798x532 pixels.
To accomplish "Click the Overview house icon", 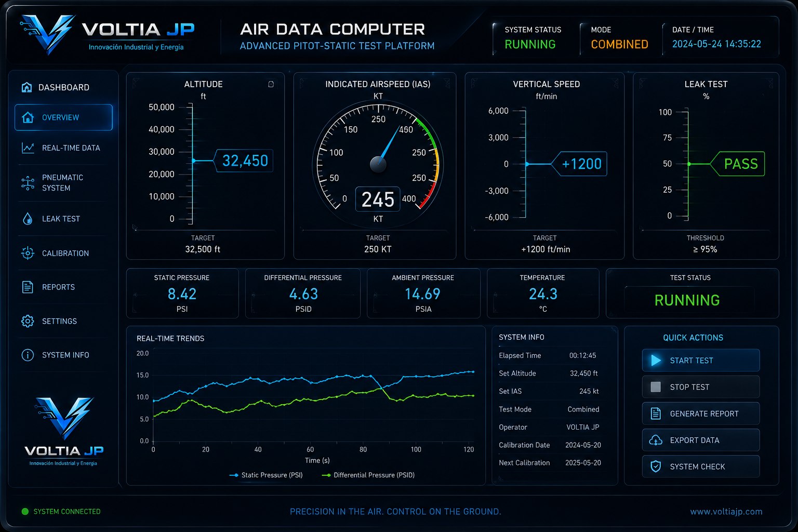I will point(28,117).
